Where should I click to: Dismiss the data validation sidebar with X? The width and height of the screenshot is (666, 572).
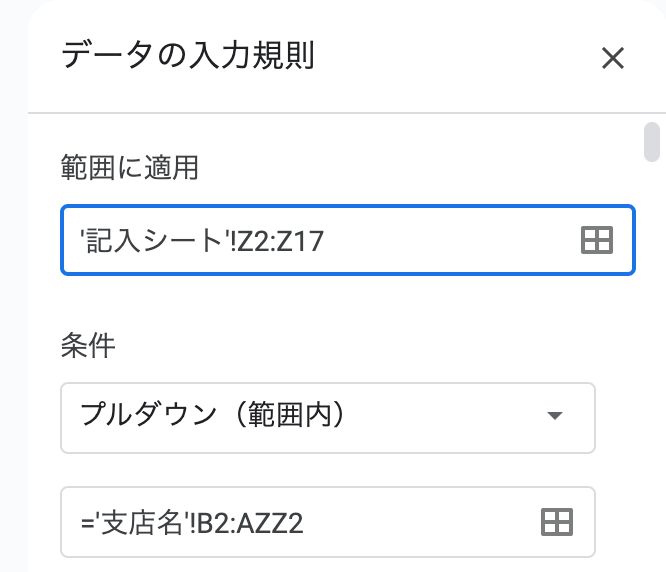(612, 58)
